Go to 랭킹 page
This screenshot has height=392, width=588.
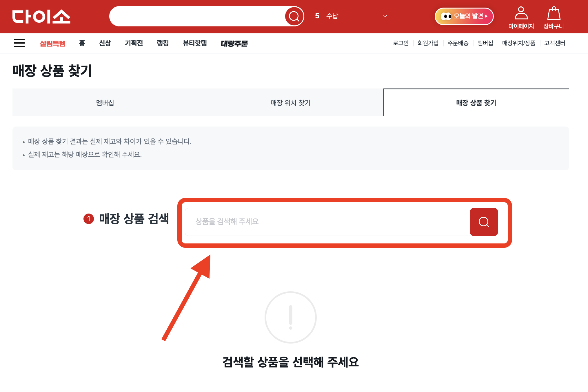point(162,43)
